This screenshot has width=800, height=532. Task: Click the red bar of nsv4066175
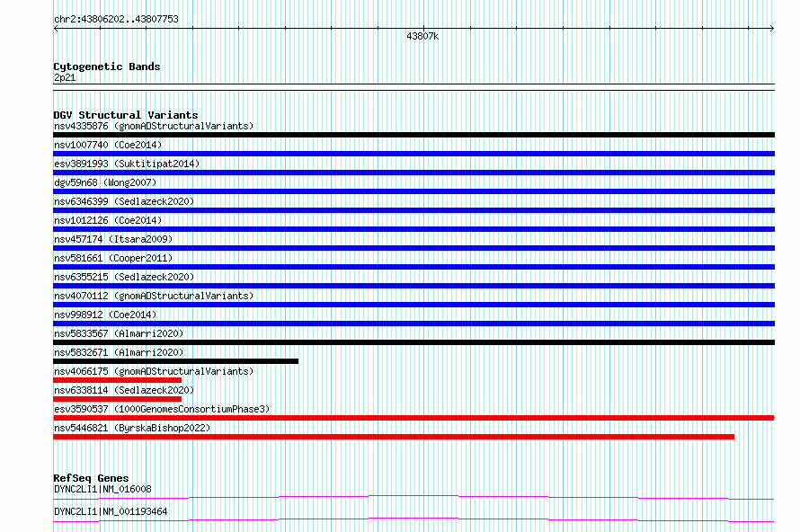point(118,380)
